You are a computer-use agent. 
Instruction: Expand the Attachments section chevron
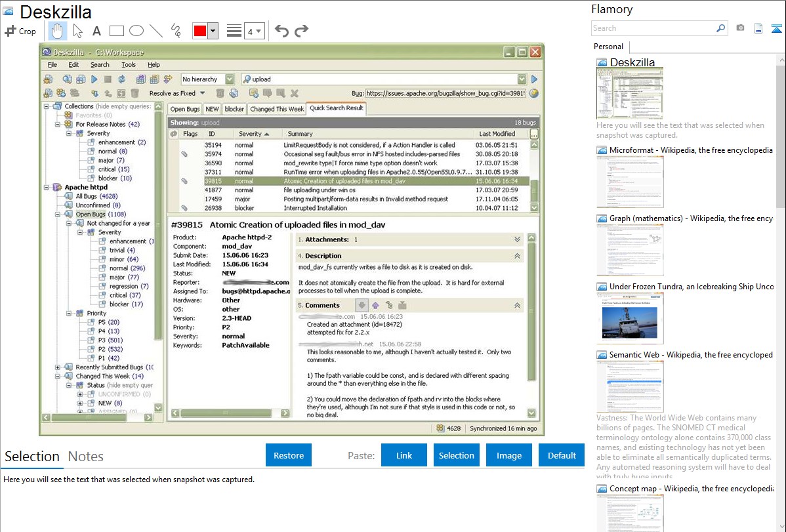(517, 239)
